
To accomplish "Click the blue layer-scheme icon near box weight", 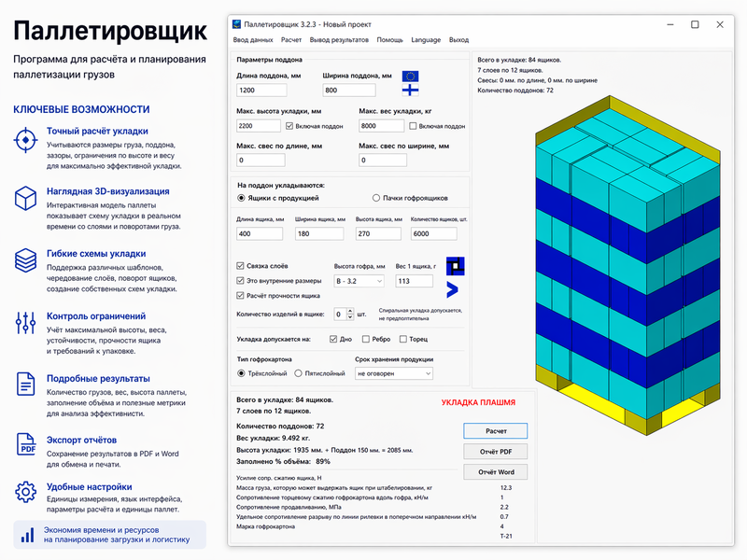I will coord(454,267).
